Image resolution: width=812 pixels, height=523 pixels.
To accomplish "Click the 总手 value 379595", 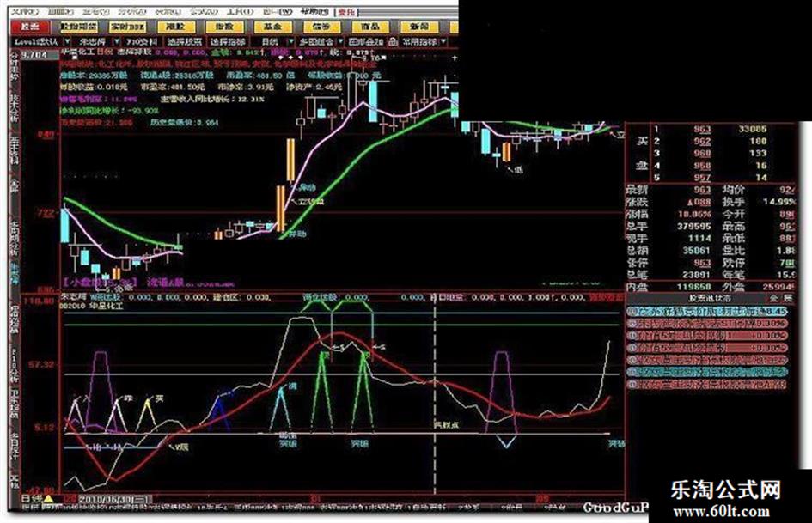I will click(693, 226).
